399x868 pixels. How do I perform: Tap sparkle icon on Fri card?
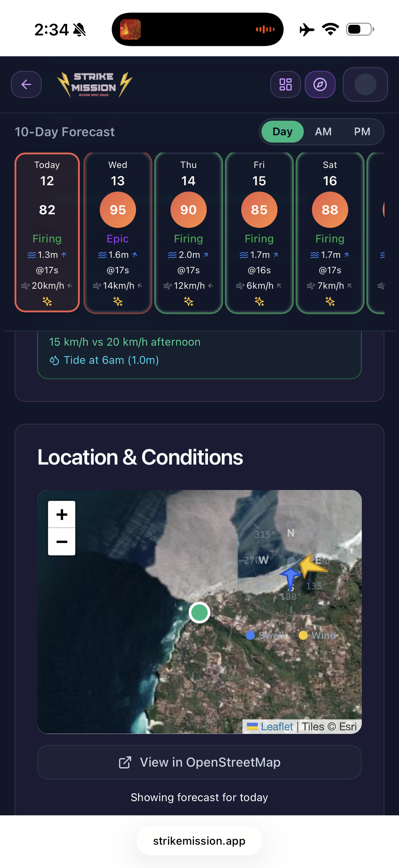point(259,301)
